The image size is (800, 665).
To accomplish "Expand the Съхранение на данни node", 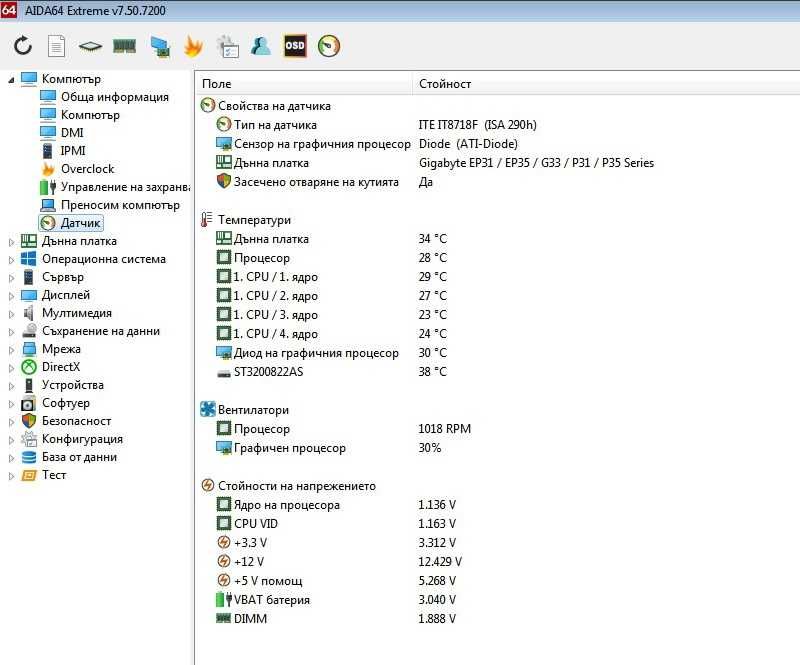I will coord(11,332).
